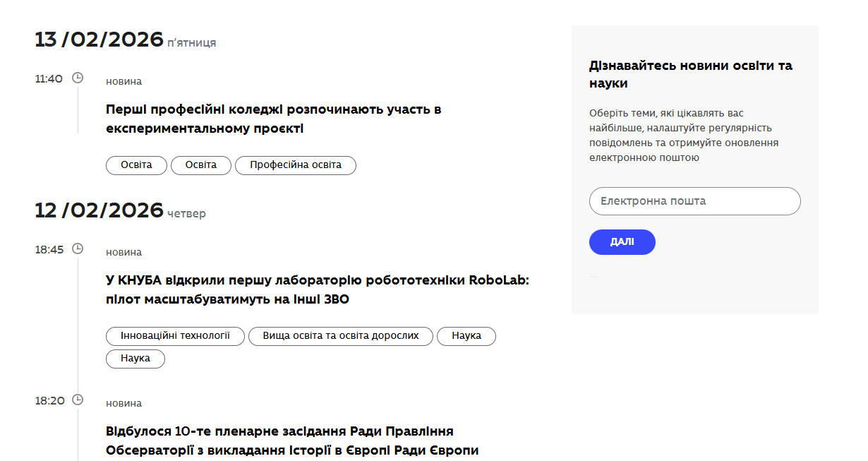Select the Наука tag beside Вища освіта
This screenshot has width=868, height=461.
(466, 336)
